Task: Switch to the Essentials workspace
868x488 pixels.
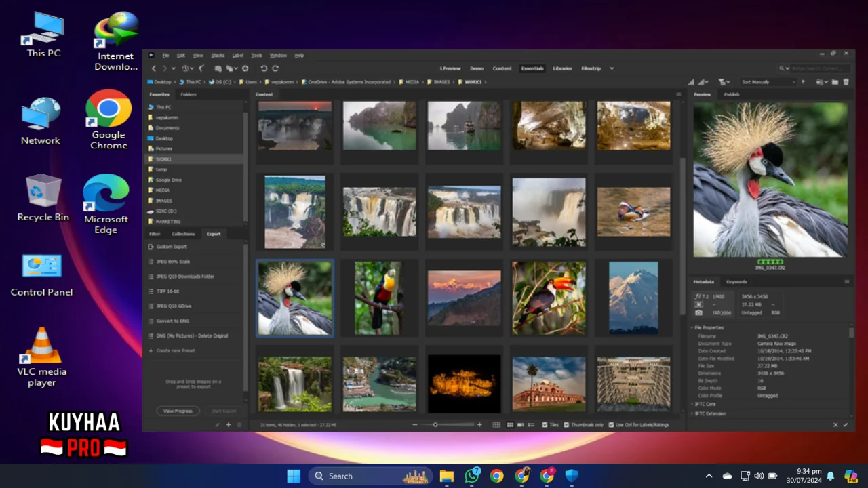Action: click(x=532, y=68)
